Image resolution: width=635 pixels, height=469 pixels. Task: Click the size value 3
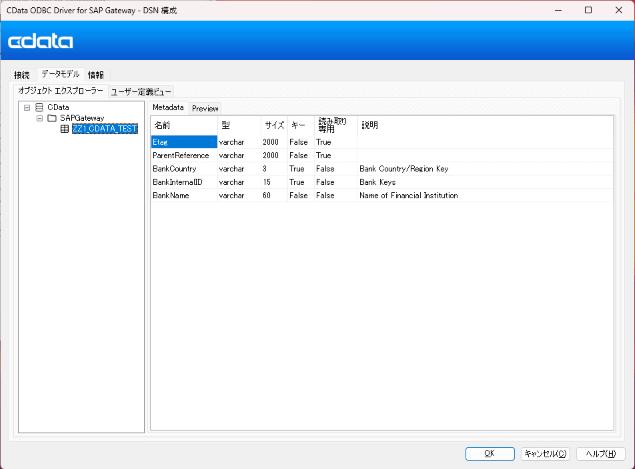click(x=264, y=169)
